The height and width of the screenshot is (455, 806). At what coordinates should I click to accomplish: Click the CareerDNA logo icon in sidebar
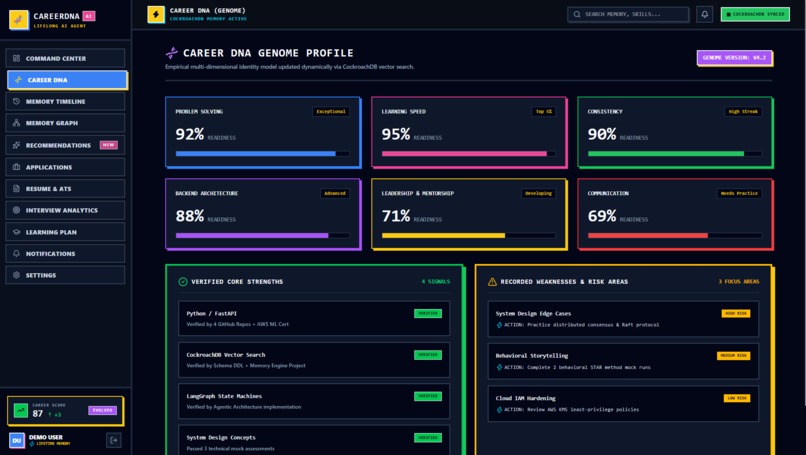tap(19, 20)
